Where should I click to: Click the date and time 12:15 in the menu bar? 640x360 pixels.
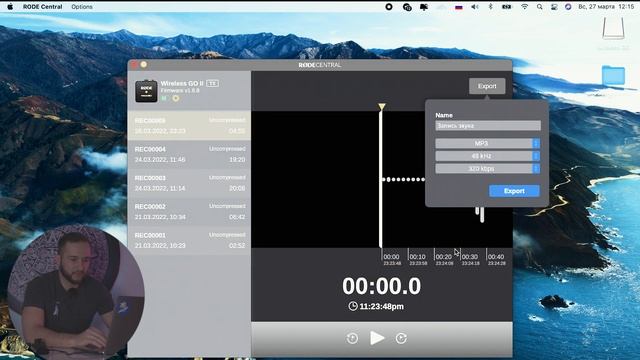(606, 7)
